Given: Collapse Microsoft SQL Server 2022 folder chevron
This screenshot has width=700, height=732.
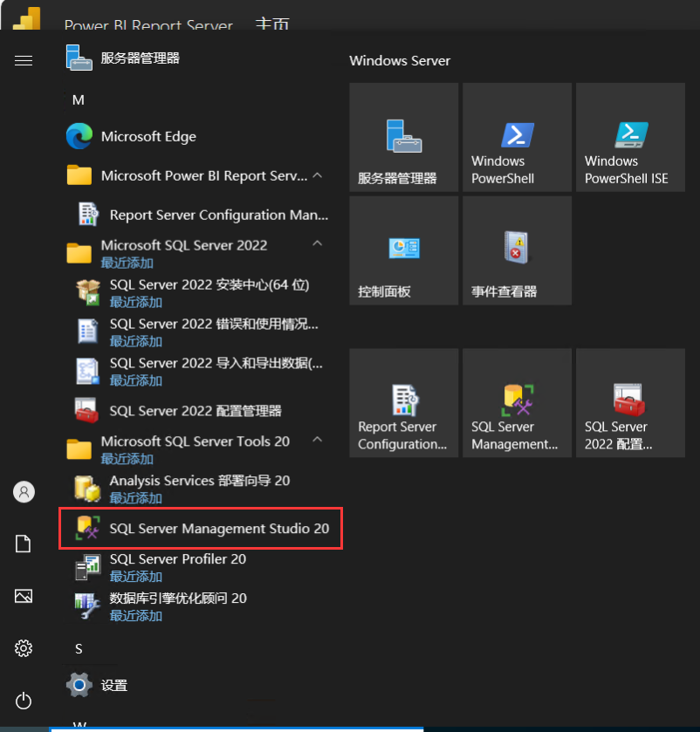Looking at the screenshot, I should coord(318,243).
